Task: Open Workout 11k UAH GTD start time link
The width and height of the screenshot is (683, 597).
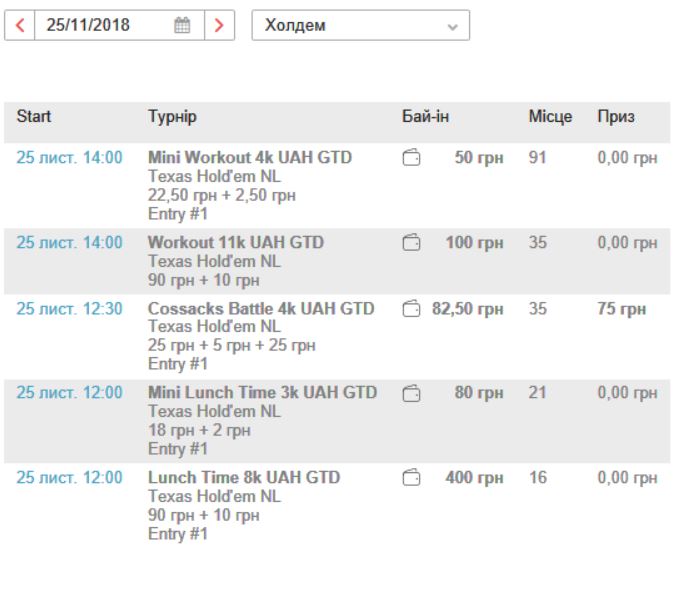Action: [x=70, y=242]
